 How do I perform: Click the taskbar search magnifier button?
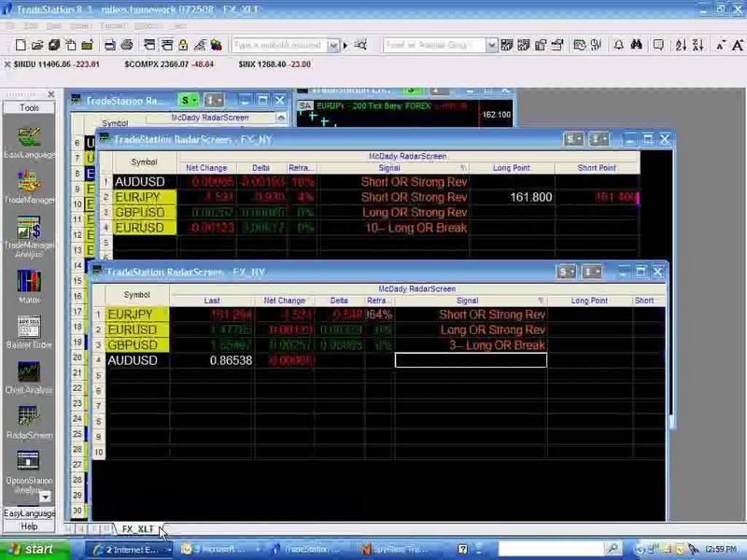[x=613, y=549]
